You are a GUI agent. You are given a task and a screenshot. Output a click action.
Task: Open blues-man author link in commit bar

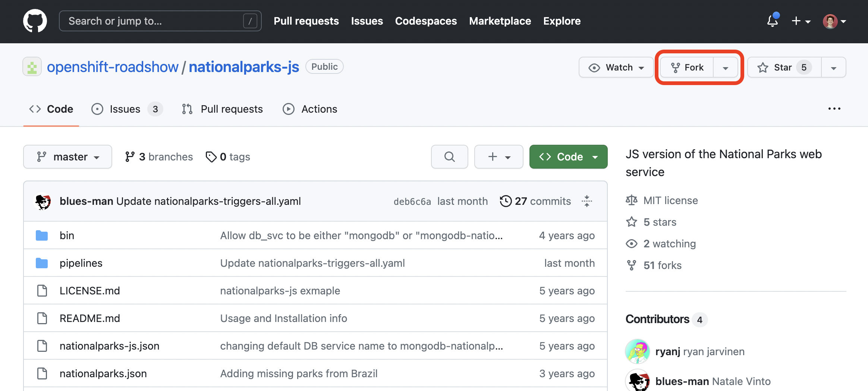click(87, 201)
